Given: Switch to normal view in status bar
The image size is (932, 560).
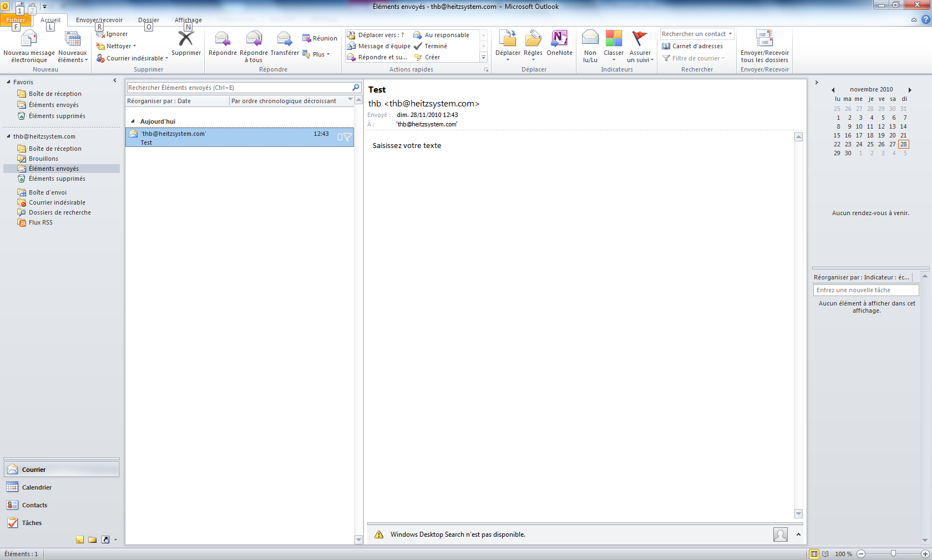Looking at the screenshot, I should coord(814,554).
